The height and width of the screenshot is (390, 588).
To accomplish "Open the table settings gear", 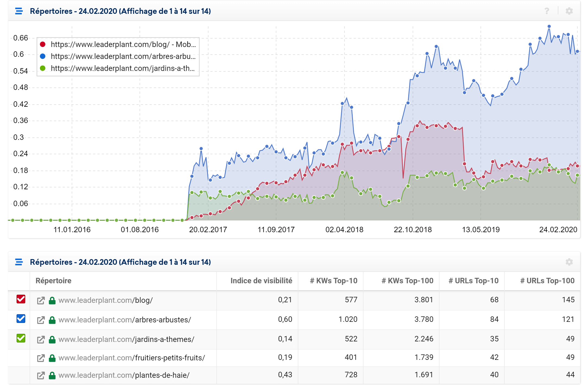I will tap(569, 262).
